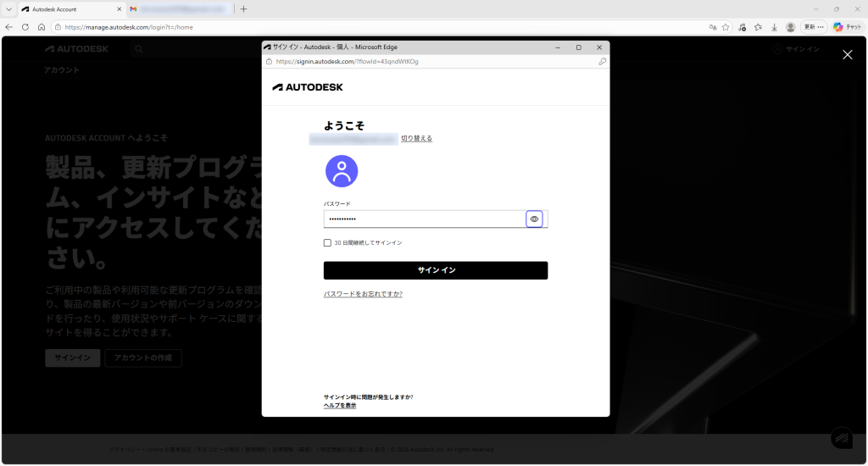868x466 pixels.
Task: Expand the tab actions dropdown chevron
Action: pos(8,9)
